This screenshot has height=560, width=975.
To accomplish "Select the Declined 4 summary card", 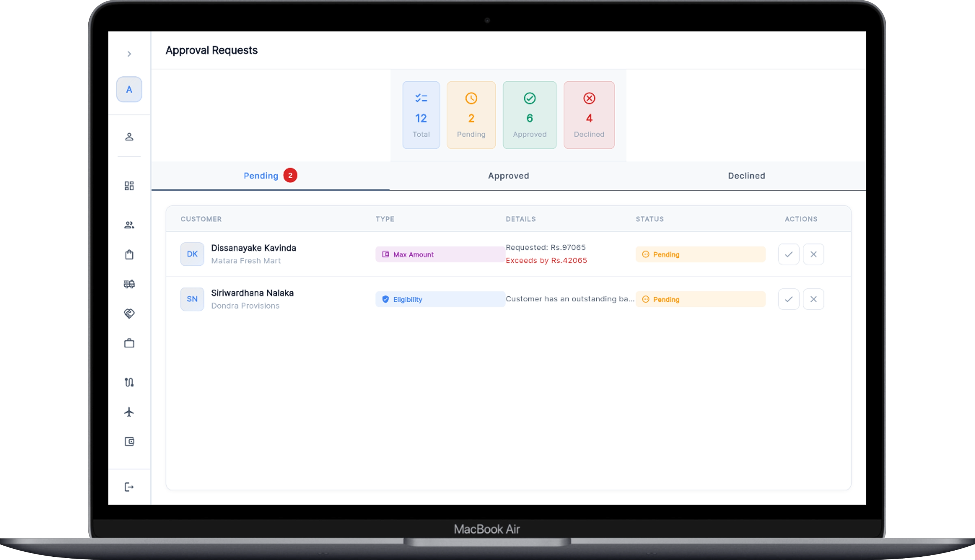I will coord(589,115).
